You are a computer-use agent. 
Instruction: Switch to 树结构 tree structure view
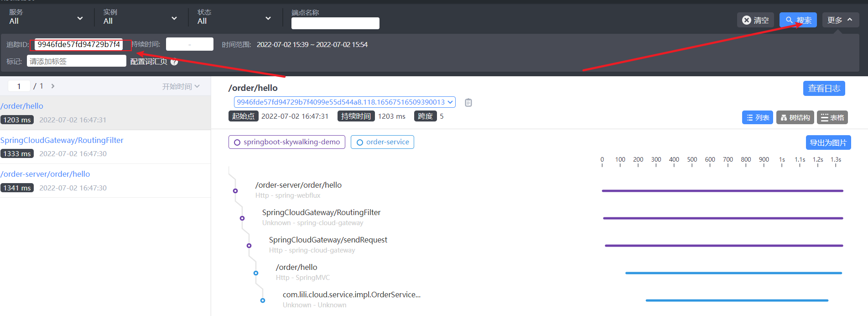pos(795,117)
